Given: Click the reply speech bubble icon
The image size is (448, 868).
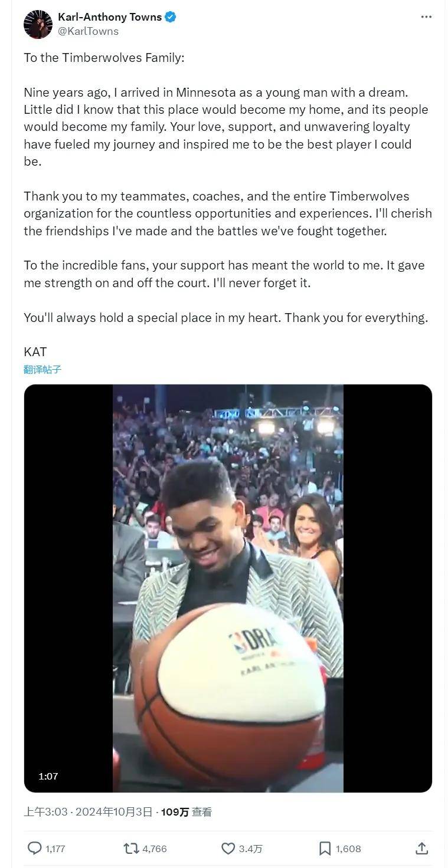Looking at the screenshot, I should [34, 848].
